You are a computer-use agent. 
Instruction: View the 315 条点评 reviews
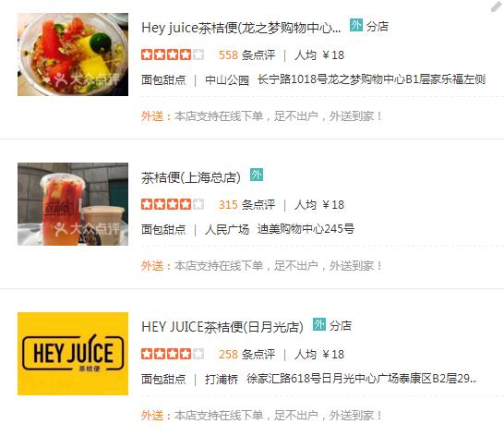pos(246,205)
